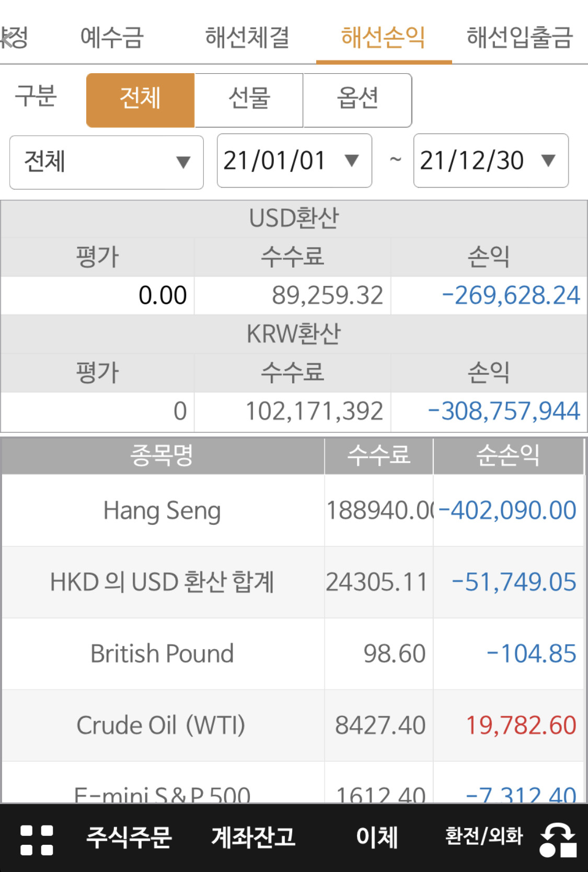
Task: Select the 전체 category toggle
Action: [140, 100]
